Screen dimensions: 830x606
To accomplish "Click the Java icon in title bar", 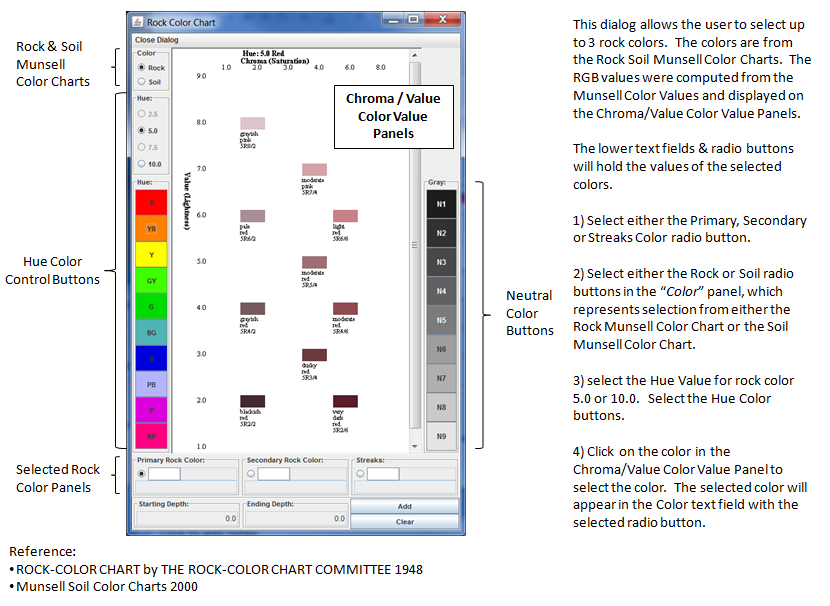I will tap(138, 22).
